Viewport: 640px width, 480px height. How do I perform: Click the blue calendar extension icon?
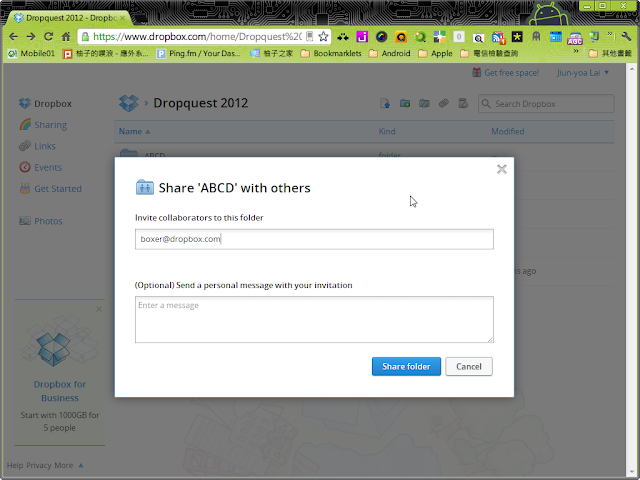(556, 37)
